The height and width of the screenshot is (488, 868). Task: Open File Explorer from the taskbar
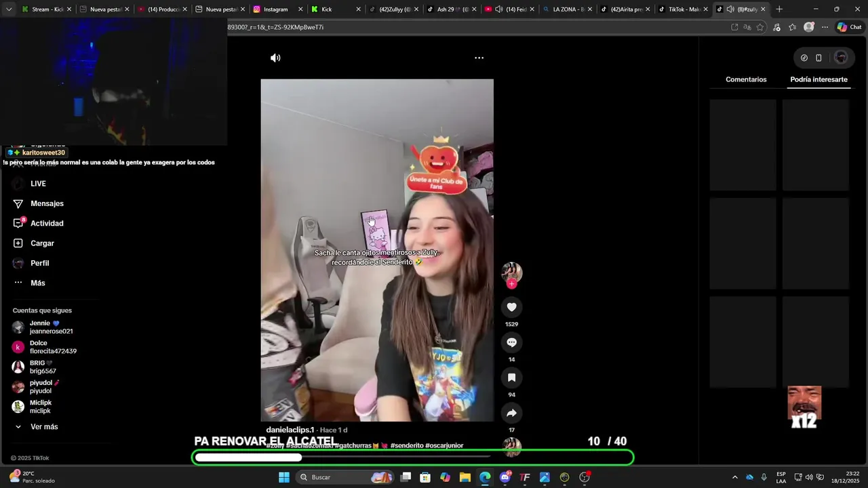tap(465, 477)
